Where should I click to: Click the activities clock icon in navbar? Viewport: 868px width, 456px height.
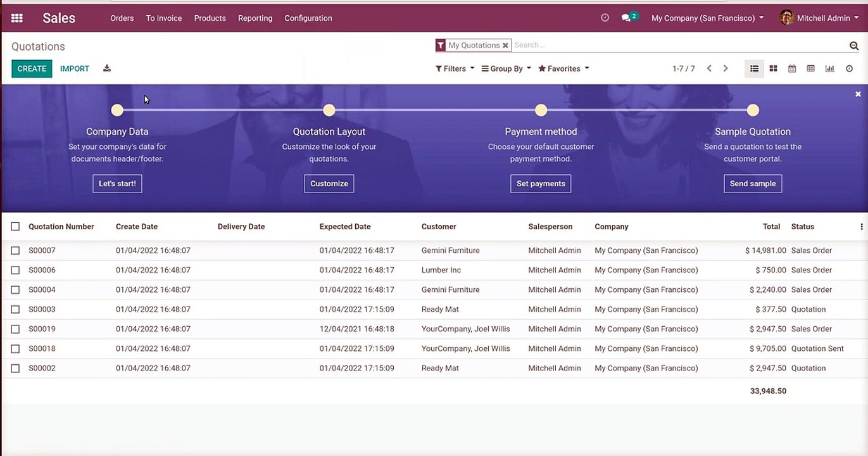pos(605,18)
